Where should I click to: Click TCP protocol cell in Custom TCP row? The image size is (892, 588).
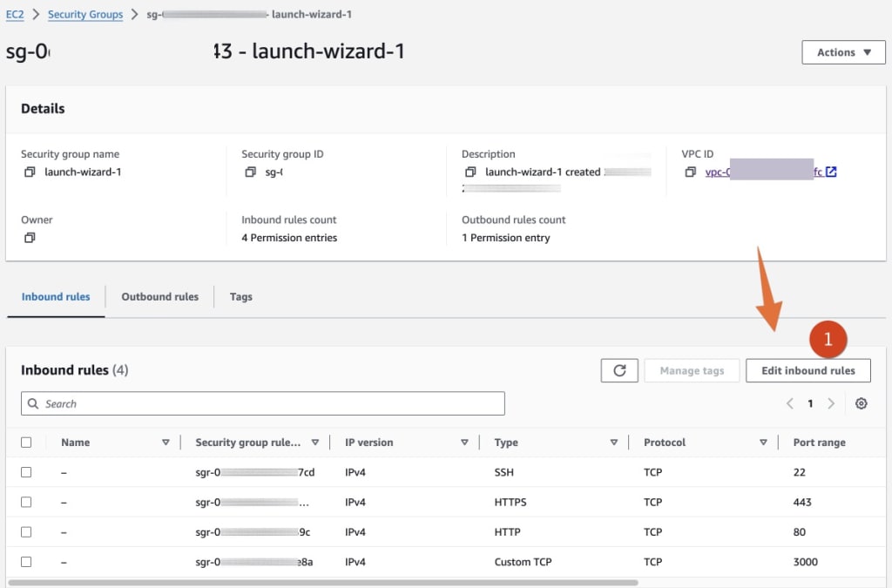[652, 562]
